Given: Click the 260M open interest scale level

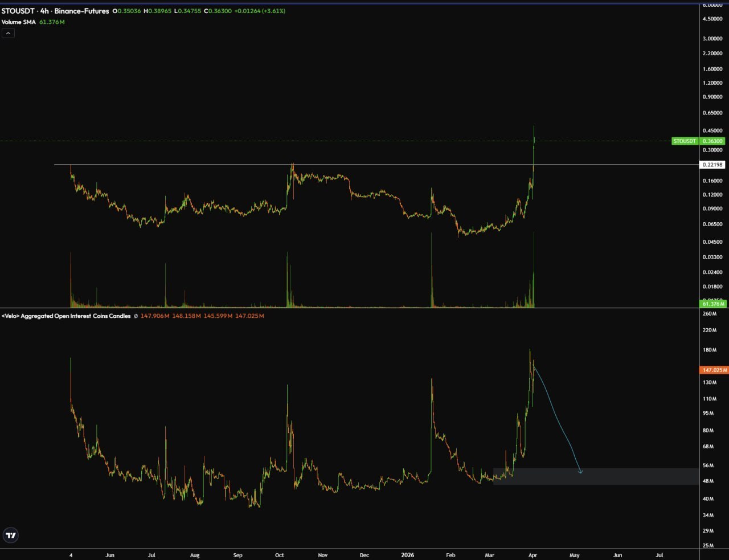Looking at the screenshot, I should [x=710, y=314].
